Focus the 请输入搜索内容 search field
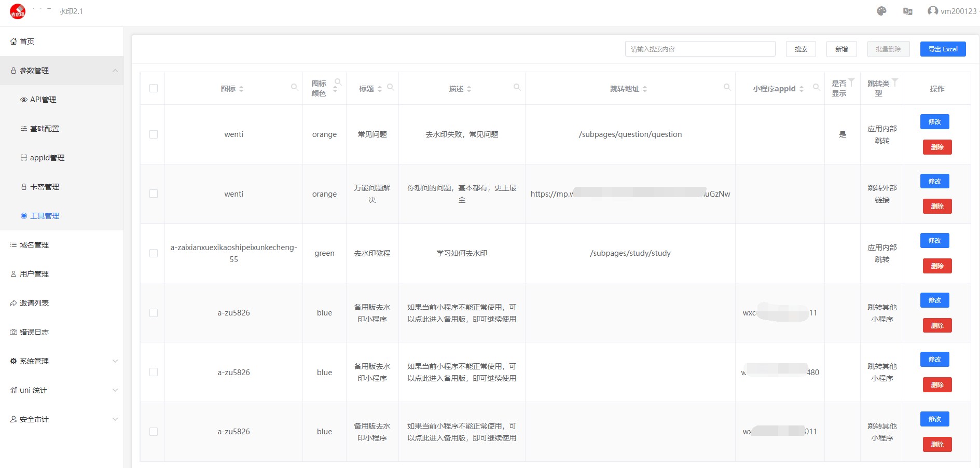The width and height of the screenshot is (980, 468). point(700,49)
